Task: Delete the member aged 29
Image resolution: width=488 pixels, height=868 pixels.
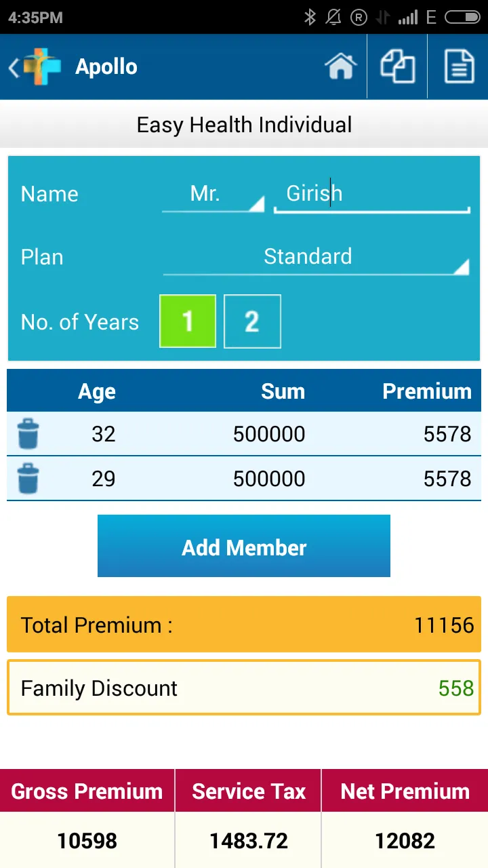Action: click(x=28, y=479)
